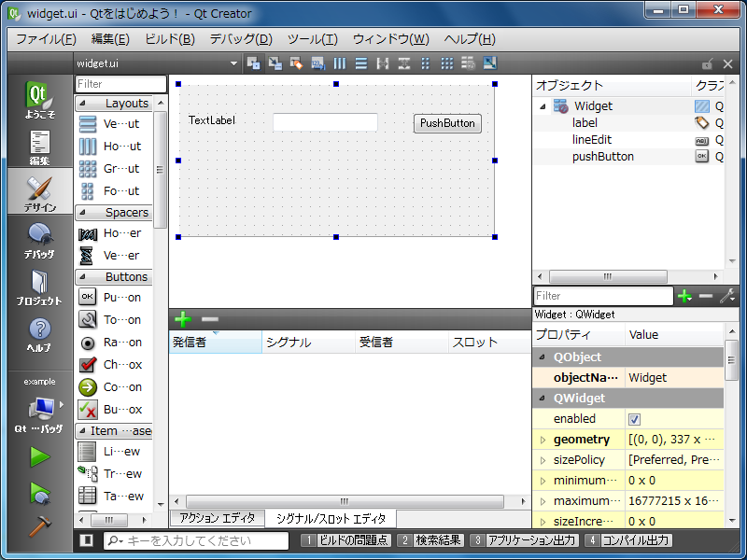Switch to the 編集 (Edit) mode icon
The image size is (747, 560).
pyautogui.click(x=39, y=147)
